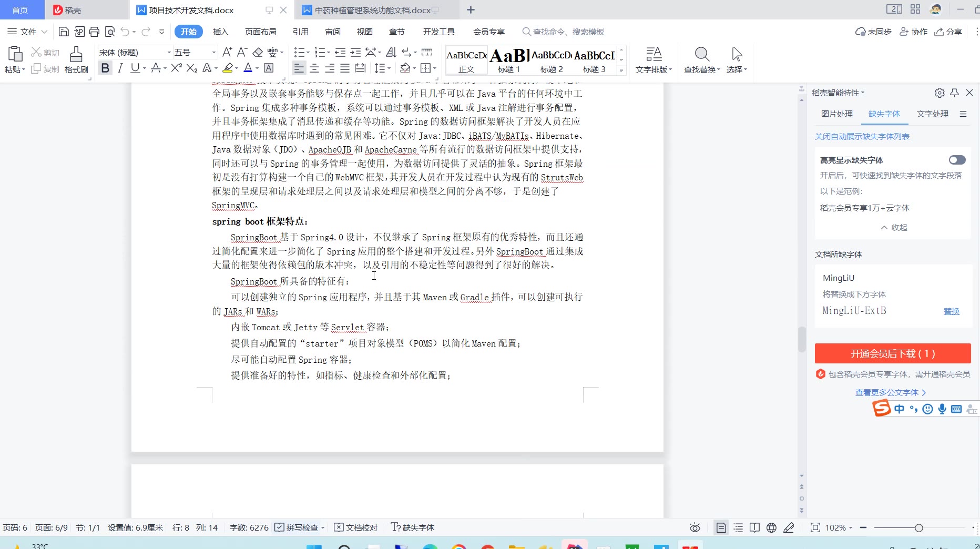
Task: Cut selected text (剪切)
Action: tap(45, 52)
